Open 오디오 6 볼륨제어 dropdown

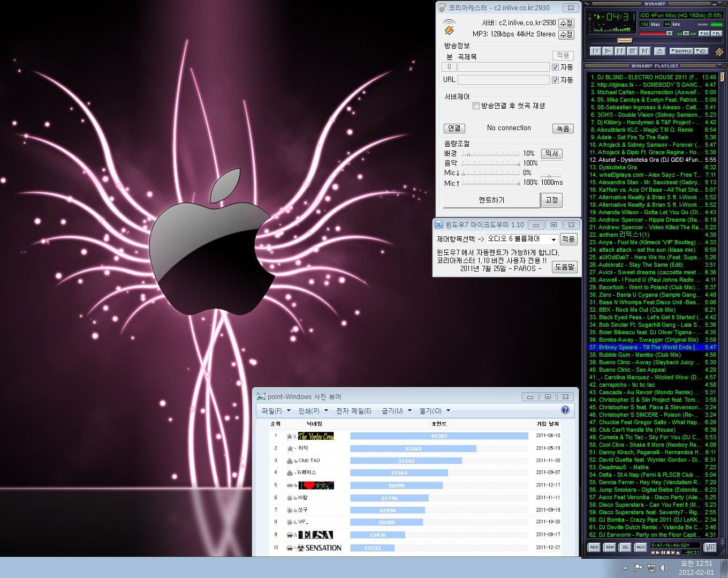(521, 239)
